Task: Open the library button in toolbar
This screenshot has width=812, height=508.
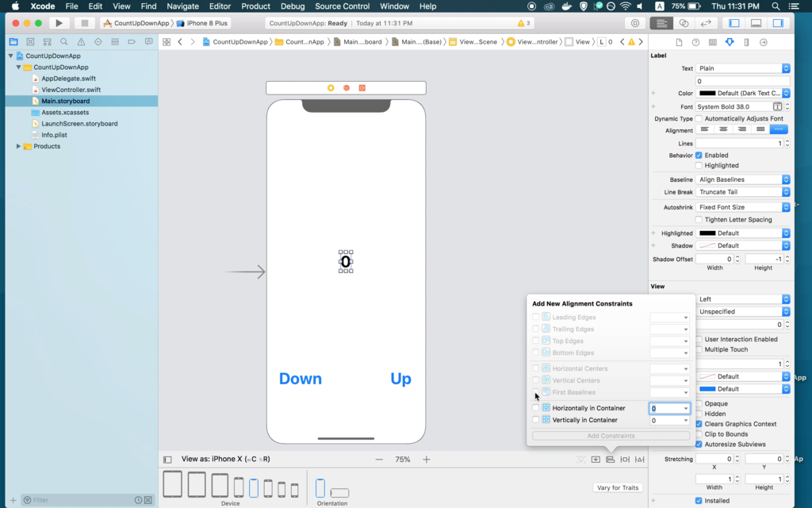Action: [635, 23]
